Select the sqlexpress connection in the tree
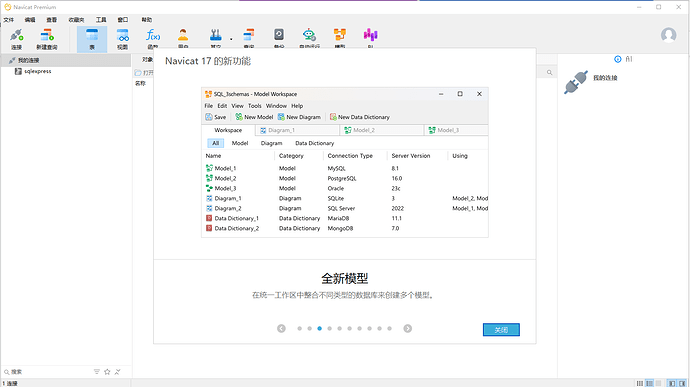The height and width of the screenshot is (387, 690). [38, 71]
